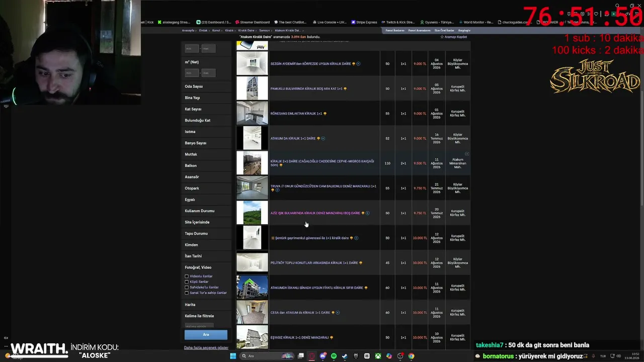Click lightbulb icon on PELİTKÖY TOPLU KONUTLARI listing
Screen dimensions: 644x362
[x=361, y=263]
